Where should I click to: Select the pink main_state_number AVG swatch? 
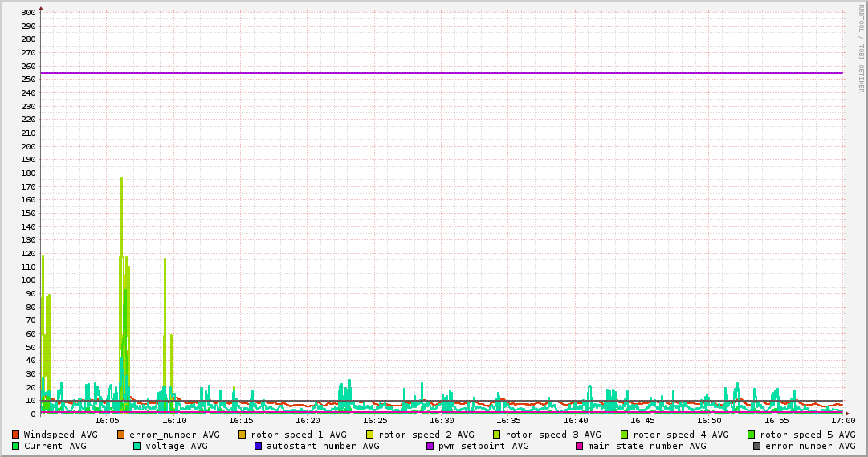pyautogui.click(x=580, y=446)
